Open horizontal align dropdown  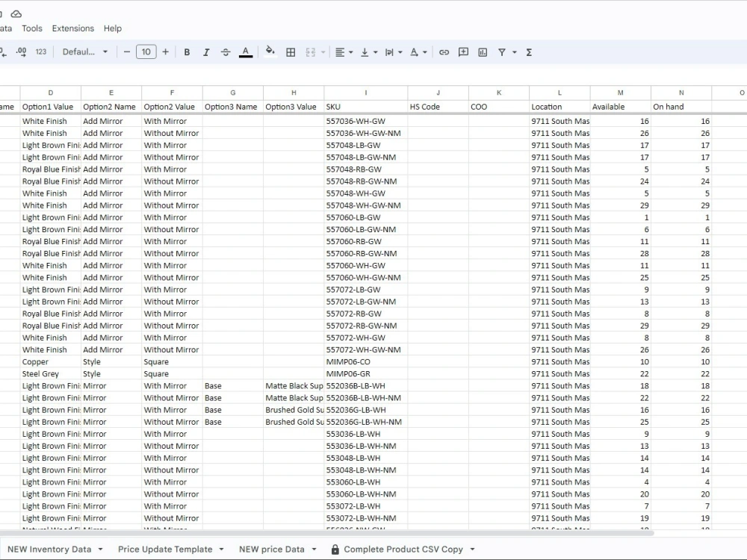344,52
